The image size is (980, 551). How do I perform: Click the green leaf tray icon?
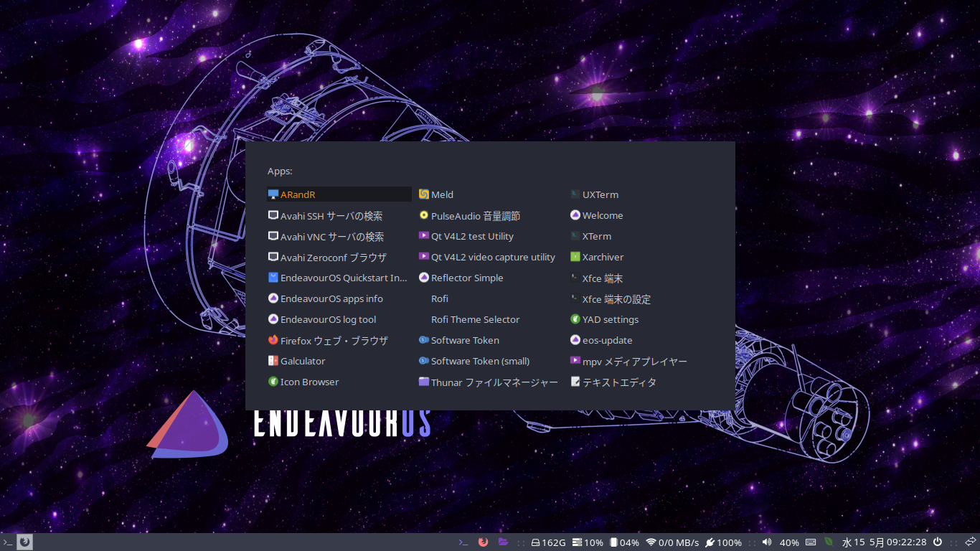point(829,542)
